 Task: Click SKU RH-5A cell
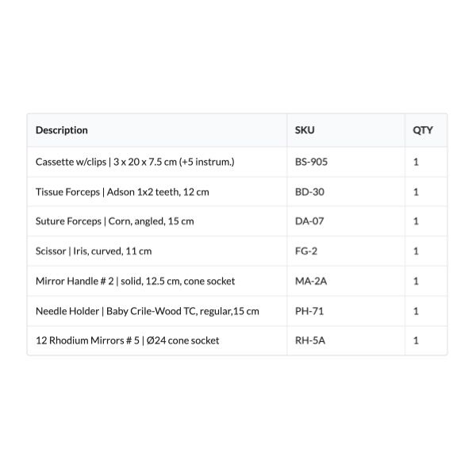(310, 340)
